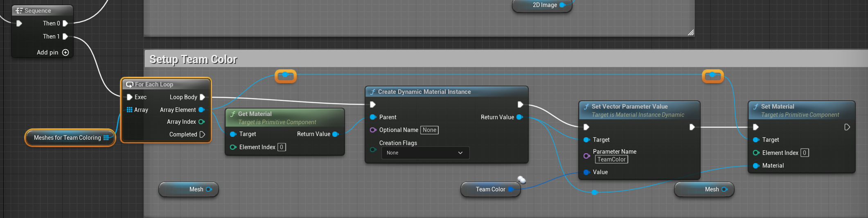
Task: Click the Then 1 exec output pin
Action: [65, 36]
